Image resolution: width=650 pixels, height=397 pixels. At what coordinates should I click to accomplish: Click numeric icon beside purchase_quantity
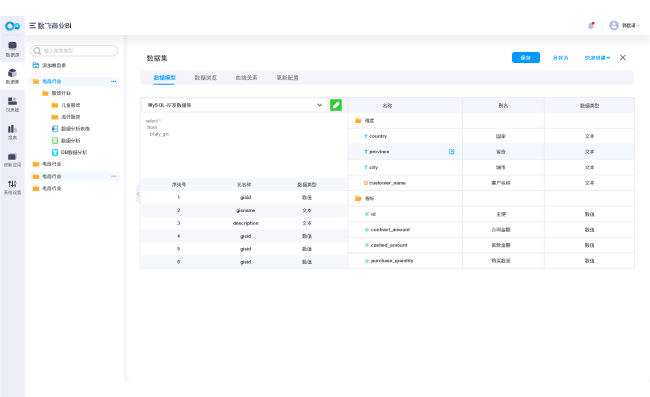tap(366, 261)
